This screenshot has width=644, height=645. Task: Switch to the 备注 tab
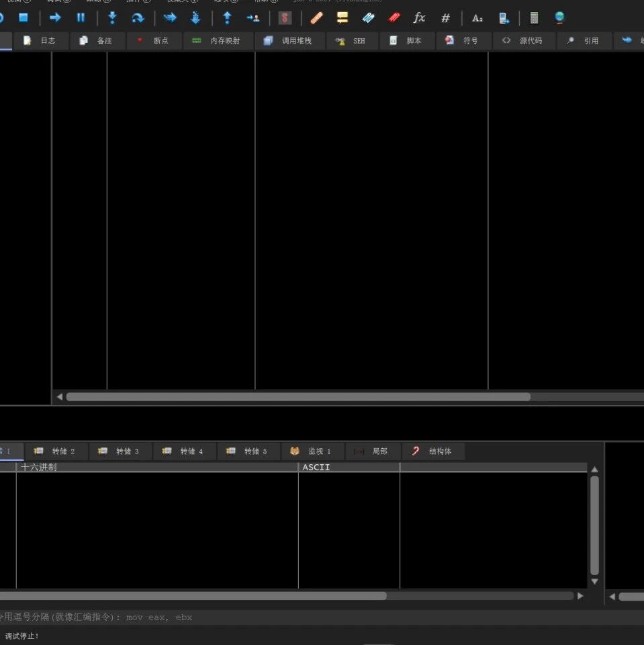(97, 41)
